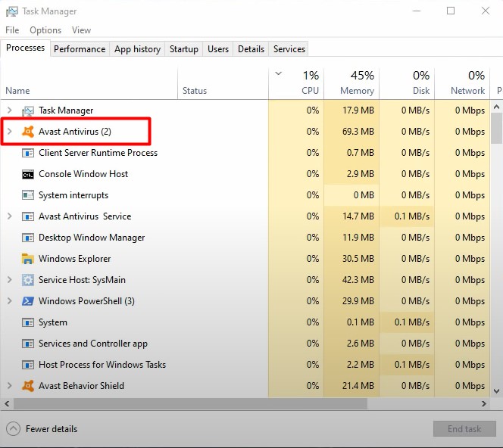The height and width of the screenshot is (448, 503).
Task: Open the Options menu
Action: click(x=45, y=30)
